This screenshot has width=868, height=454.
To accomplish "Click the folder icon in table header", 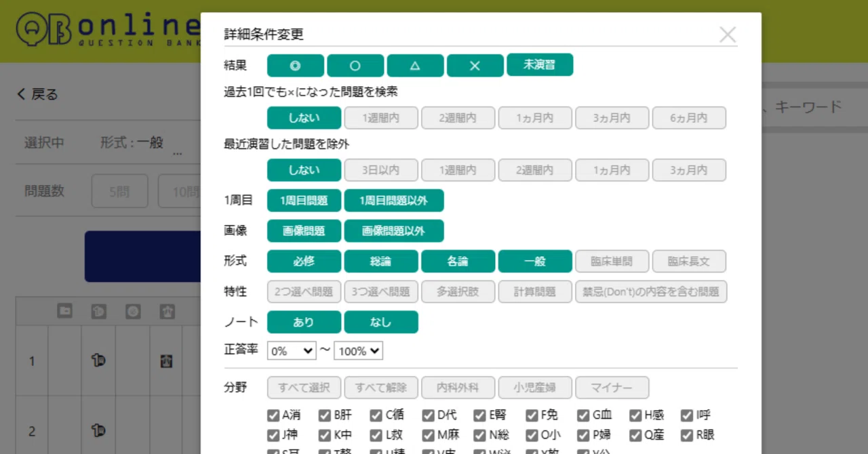I will point(64,311).
